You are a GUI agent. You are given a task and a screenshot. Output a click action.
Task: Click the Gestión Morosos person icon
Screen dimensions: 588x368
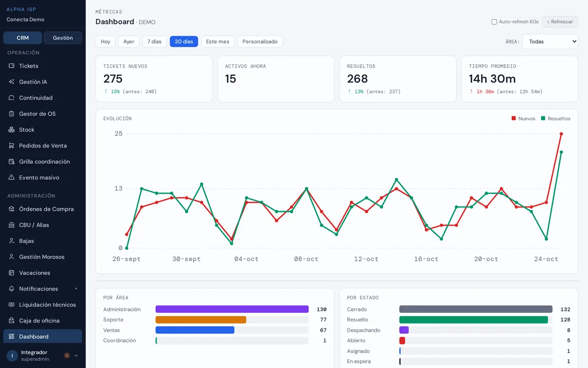point(11,257)
